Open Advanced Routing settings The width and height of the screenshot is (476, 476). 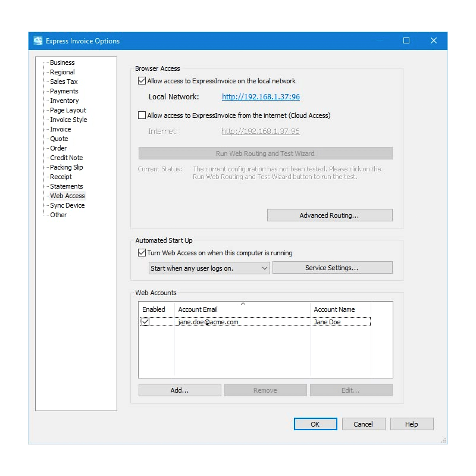[x=330, y=215]
